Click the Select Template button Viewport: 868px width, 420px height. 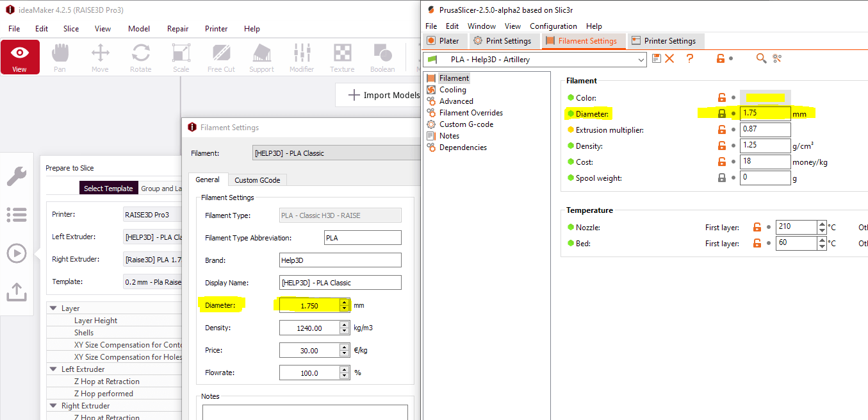pyautogui.click(x=108, y=189)
